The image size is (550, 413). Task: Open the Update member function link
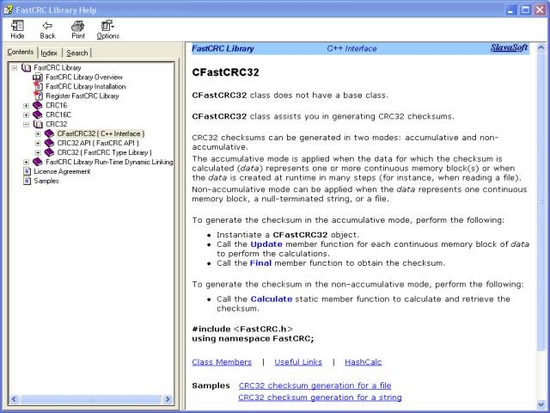[266, 244]
